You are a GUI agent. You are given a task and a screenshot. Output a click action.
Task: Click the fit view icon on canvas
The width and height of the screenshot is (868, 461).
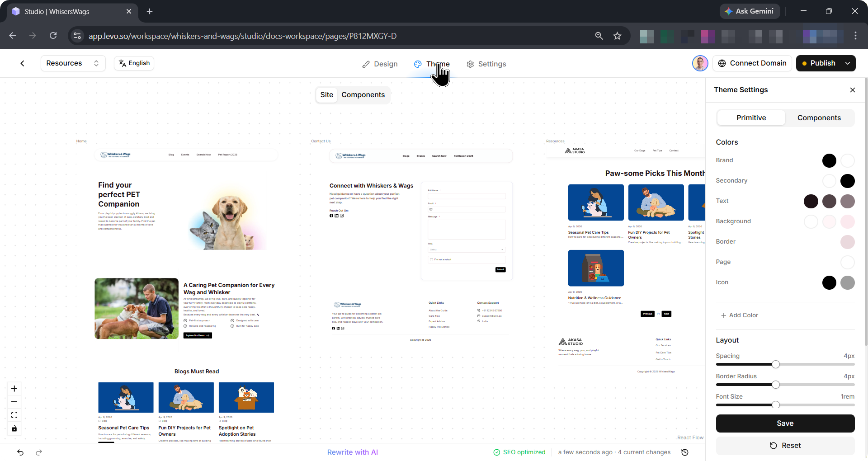14,415
